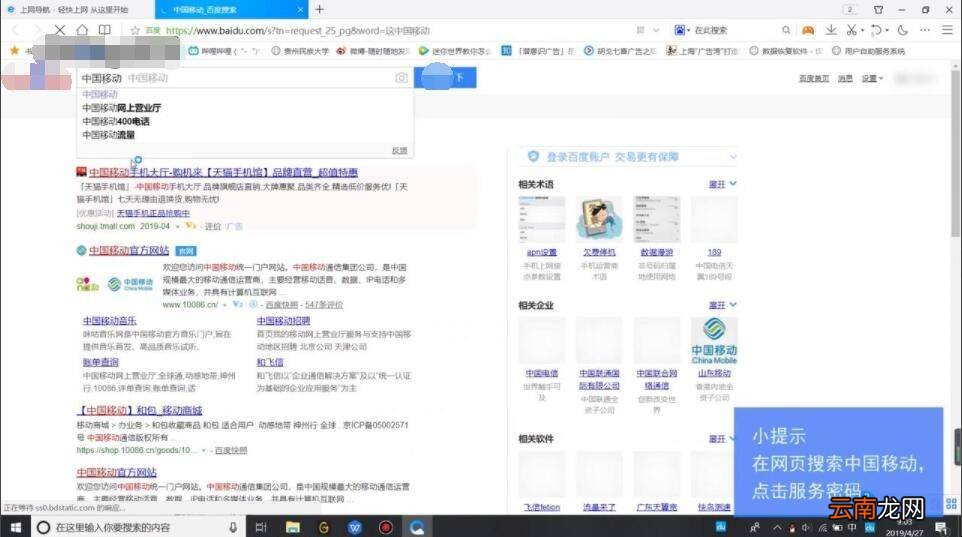The image size is (962, 537).
Task: Click the camera image search icon
Action: pyautogui.click(x=401, y=78)
